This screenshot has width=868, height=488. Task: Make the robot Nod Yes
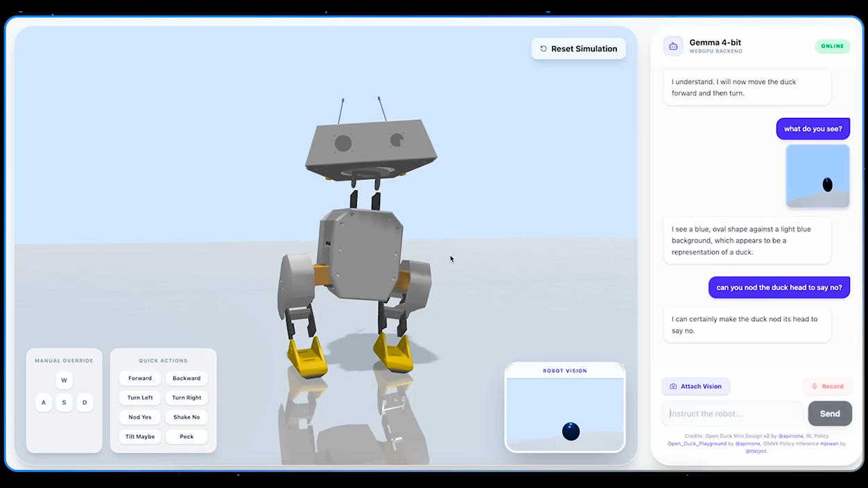point(140,417)
